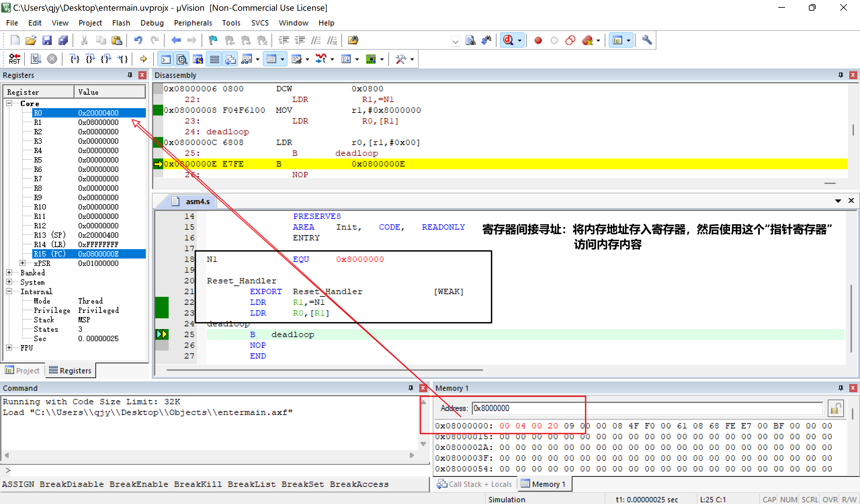
Task: Close the asm4.s editor tab
Action: pos(851,200)
